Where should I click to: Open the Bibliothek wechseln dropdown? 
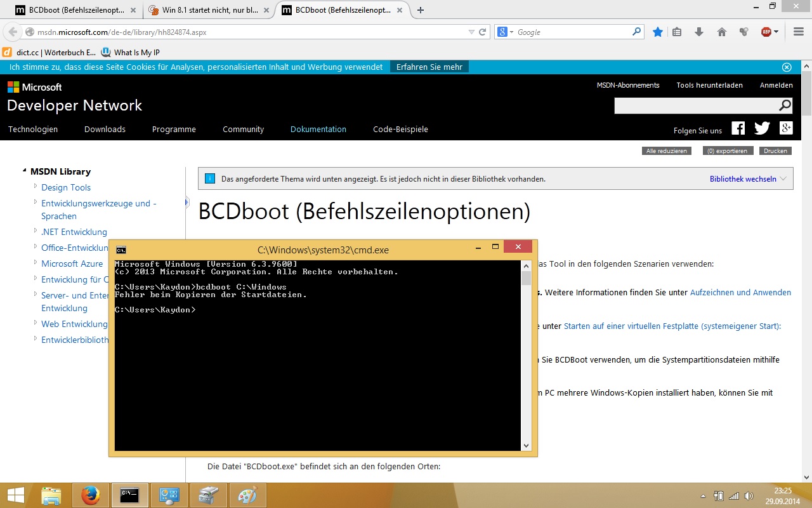(x=748, y=179)
